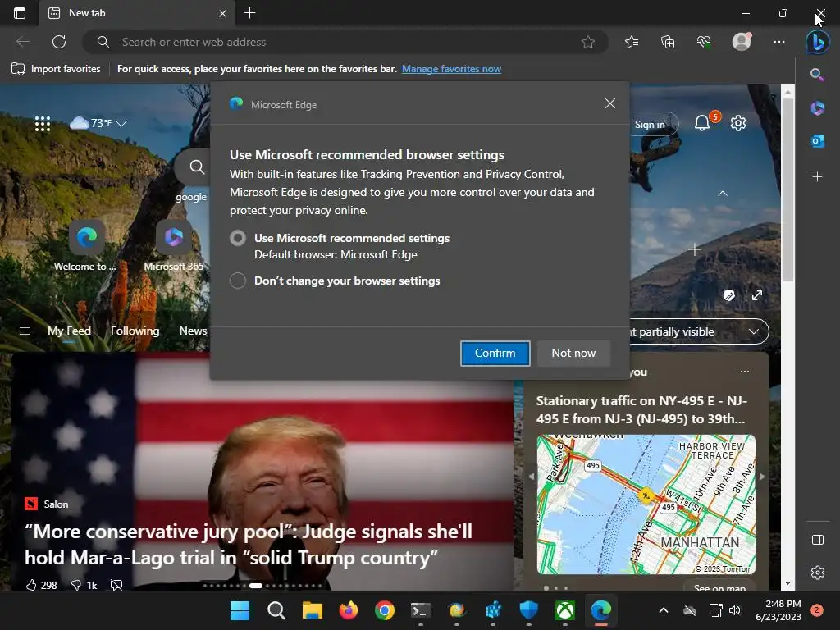Open the Salon jury pool headline
840x630 pixels.
249,545
